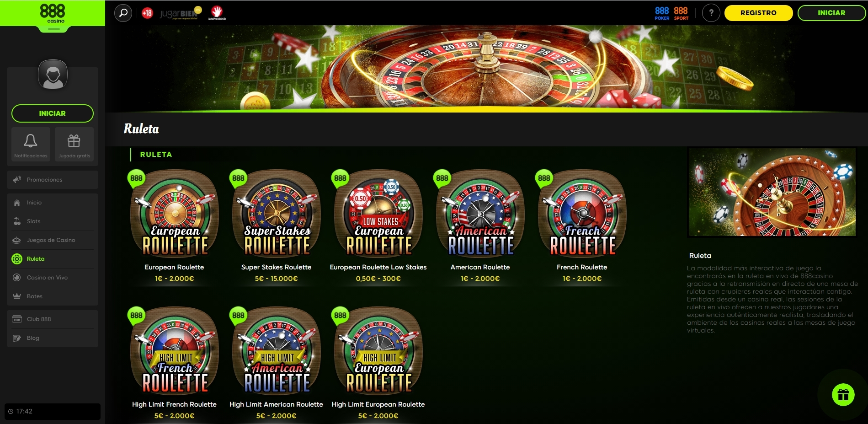The width and height of the screenshot is (868, 424).
Task: Click the +18 age restriction badge
Action: (x=147, y=13)
